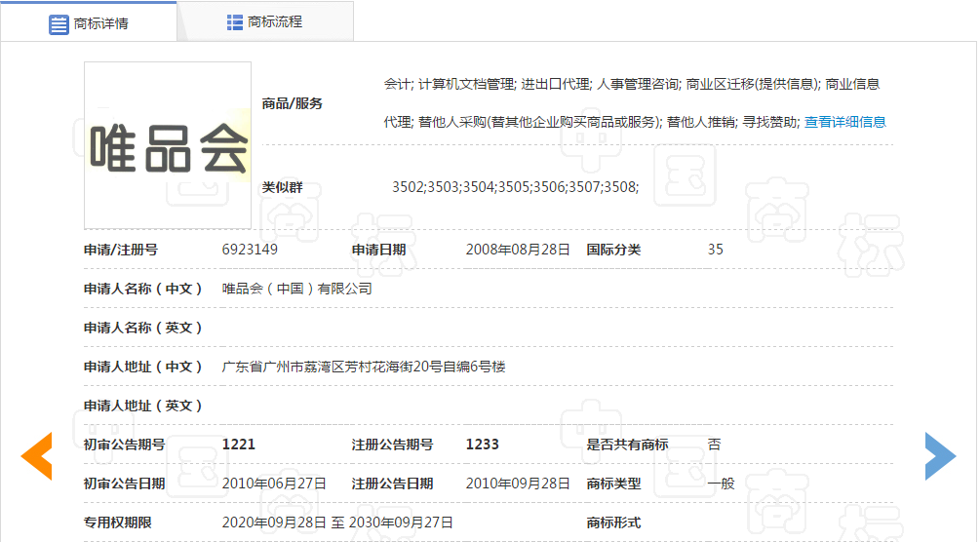Click the 申请人名称（英文） label
Screen dimensions: 980x542
(x=143, y=328)
